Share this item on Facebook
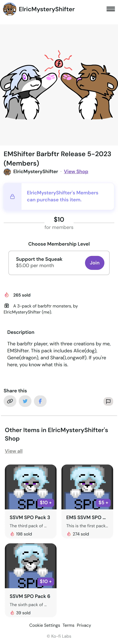 pos(40,401)
